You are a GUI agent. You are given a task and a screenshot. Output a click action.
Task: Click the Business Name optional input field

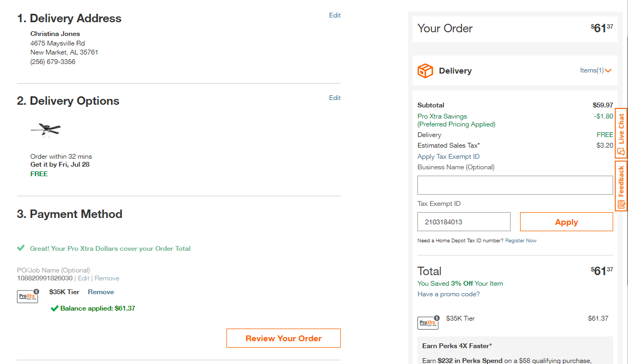click(x=515, y=185)
